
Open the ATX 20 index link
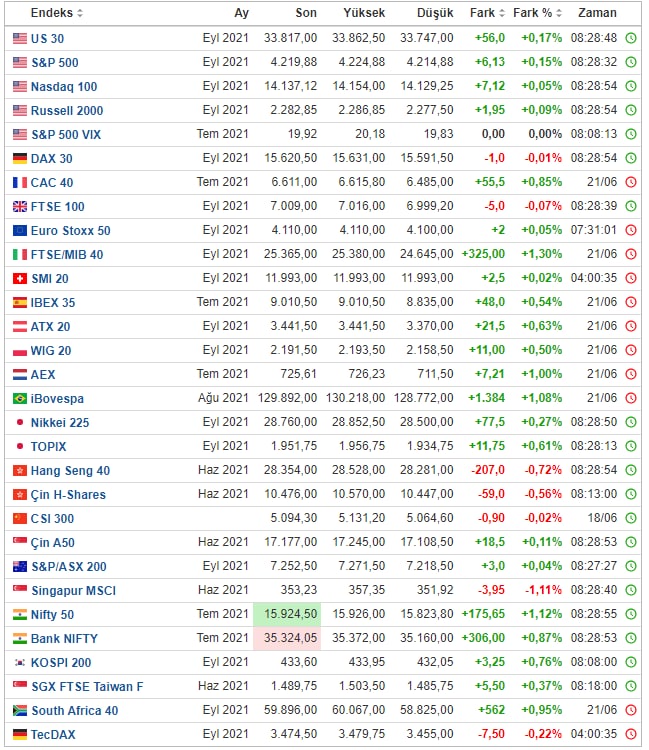point(50,327)
